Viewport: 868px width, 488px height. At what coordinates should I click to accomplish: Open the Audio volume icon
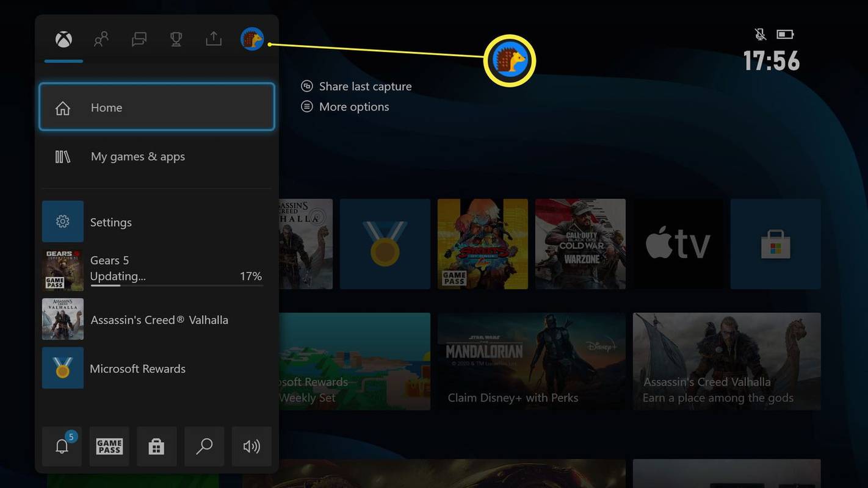click(x=252, y=447)
